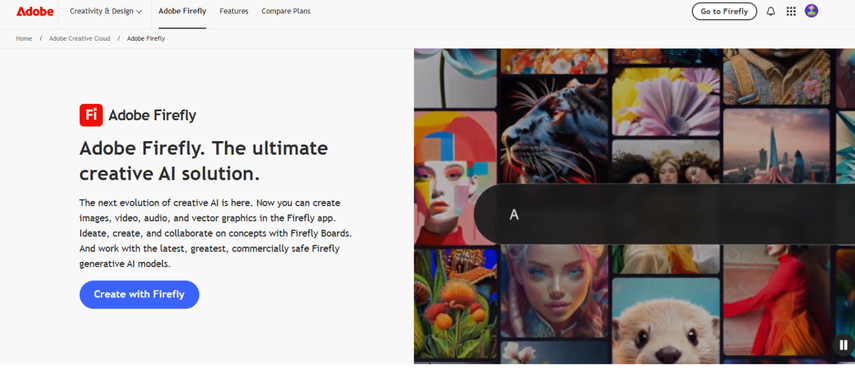Select the city skyline image
Viewport: 855px width, 376px height.
(776, 146)
